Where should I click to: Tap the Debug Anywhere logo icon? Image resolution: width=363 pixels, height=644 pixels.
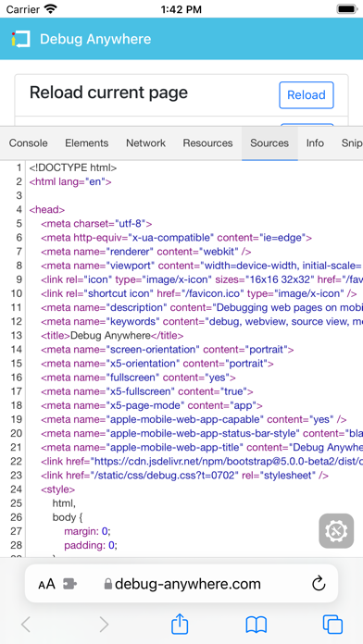(x=20, y=39)
